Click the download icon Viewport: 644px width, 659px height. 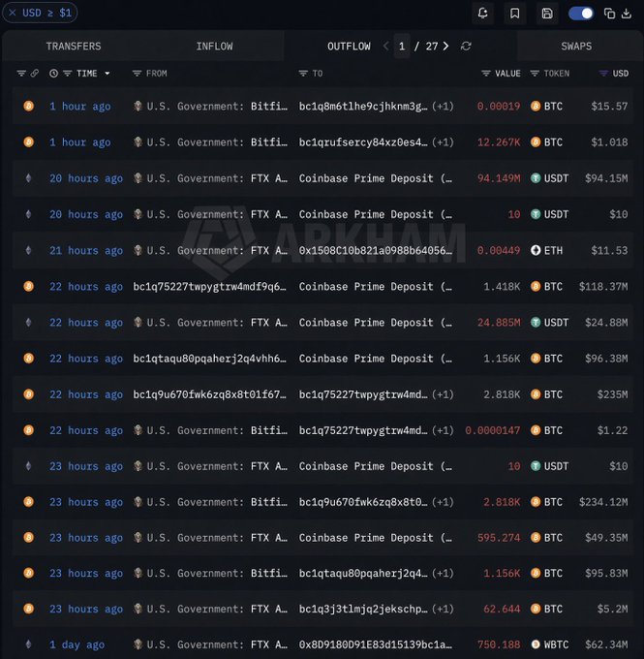click(x=627, y=14)
